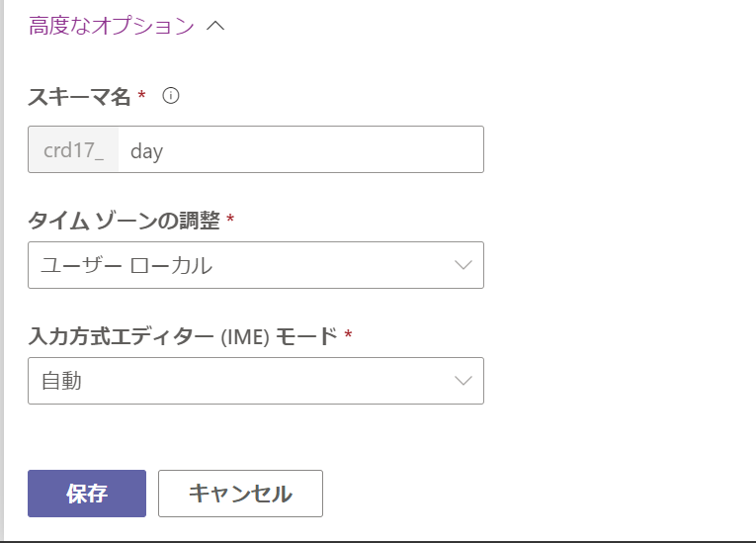
Task: Click the gray vertical bar at left edge
Action: tap(2, 267)
